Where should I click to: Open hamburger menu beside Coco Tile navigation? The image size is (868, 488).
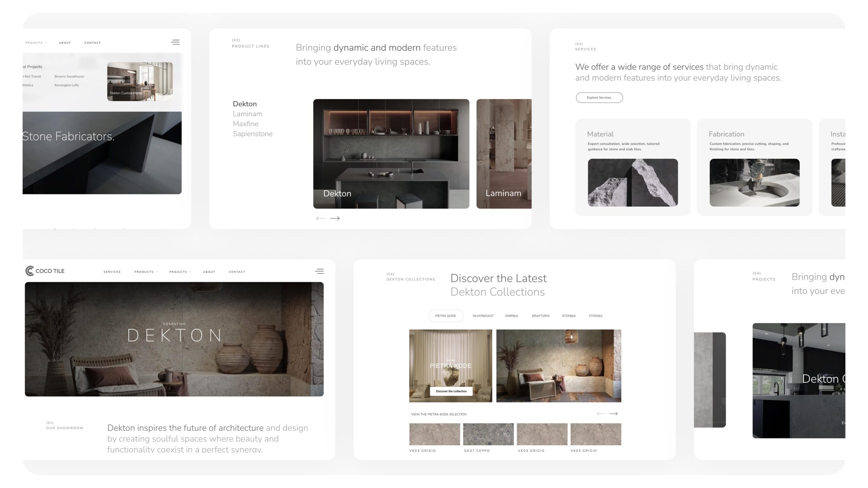click(x=319, y=271)
